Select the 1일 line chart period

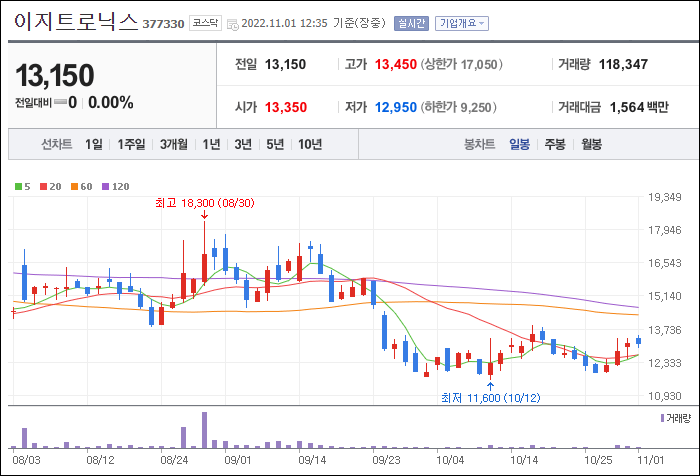94,144
